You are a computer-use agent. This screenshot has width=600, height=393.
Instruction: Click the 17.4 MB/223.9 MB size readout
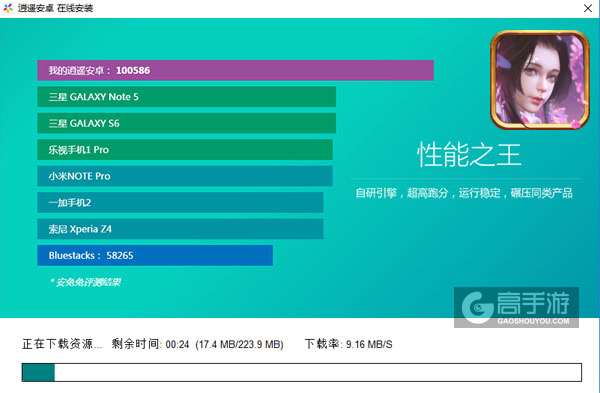pyautogui.click(x=240, y=344)
